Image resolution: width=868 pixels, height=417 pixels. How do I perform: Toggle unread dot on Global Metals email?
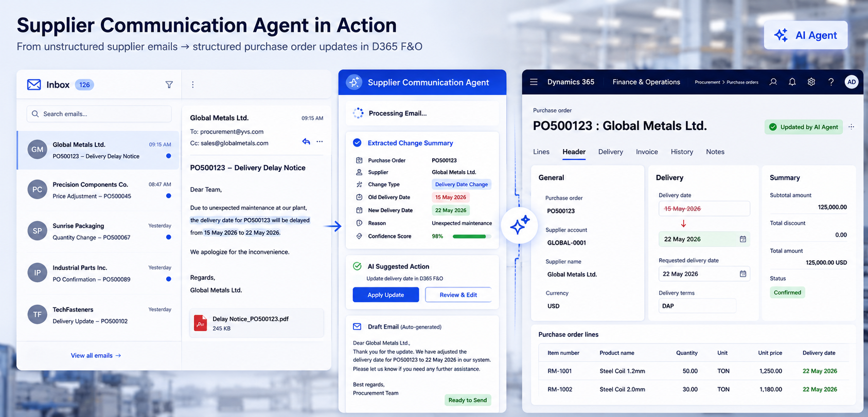(168, 156)
